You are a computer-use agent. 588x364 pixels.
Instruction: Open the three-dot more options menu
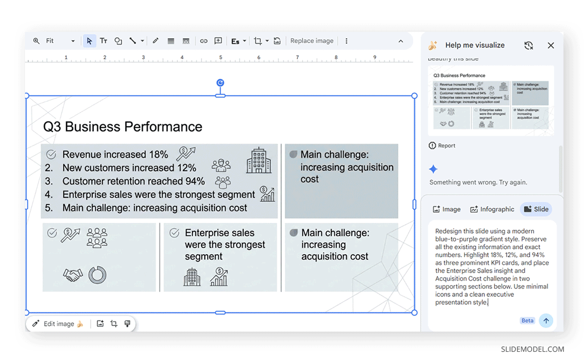tap(346, 41)
